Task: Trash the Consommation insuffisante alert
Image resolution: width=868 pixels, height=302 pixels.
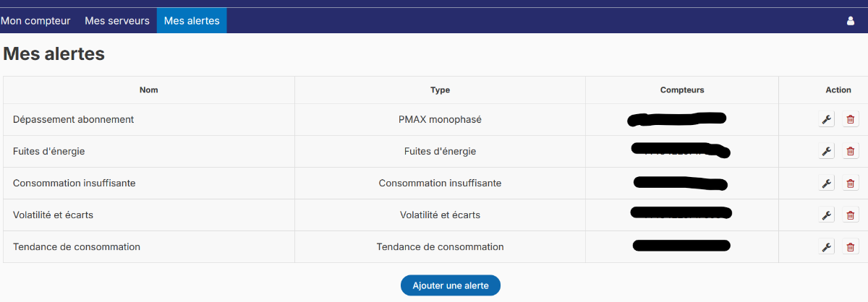Action: point(851,184)
